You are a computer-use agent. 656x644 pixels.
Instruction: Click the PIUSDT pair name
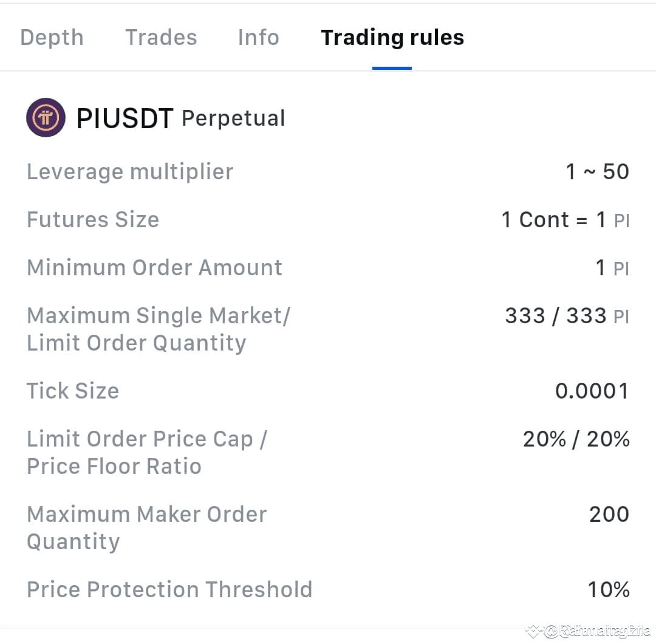125,118
